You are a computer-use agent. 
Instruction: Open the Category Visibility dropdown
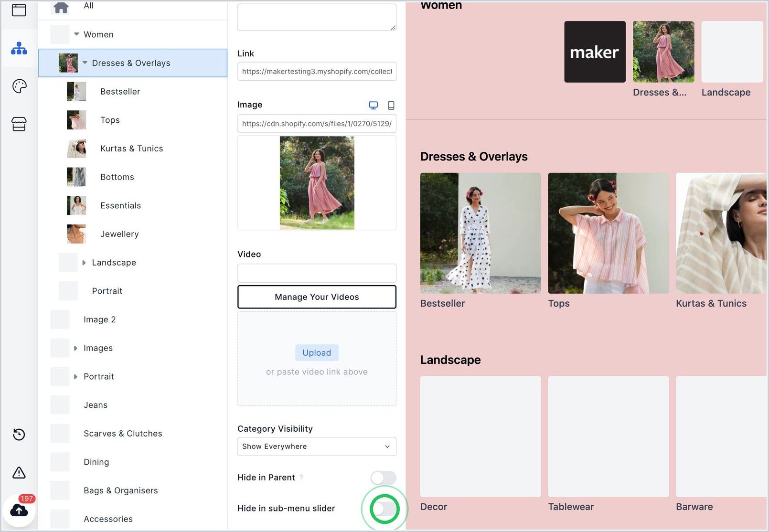pos(317,447)
